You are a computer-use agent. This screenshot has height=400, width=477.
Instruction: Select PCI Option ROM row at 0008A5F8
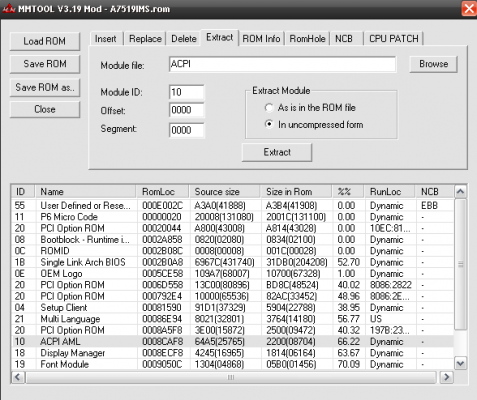point(233,330)
